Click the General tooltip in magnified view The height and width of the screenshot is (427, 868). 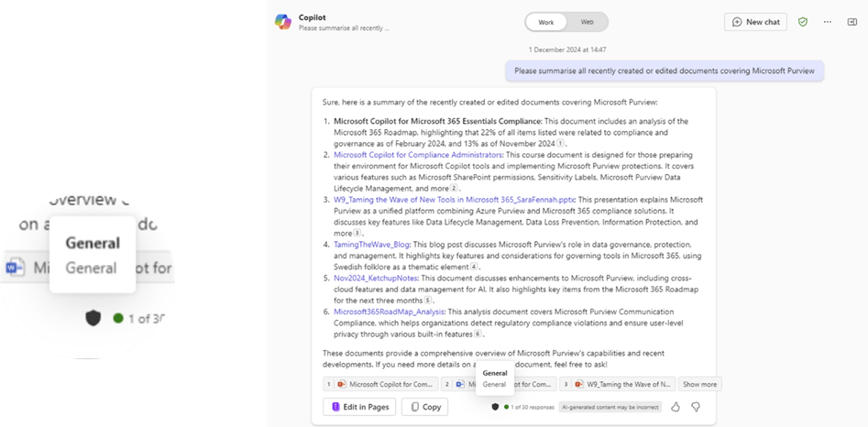coord(92,255)
